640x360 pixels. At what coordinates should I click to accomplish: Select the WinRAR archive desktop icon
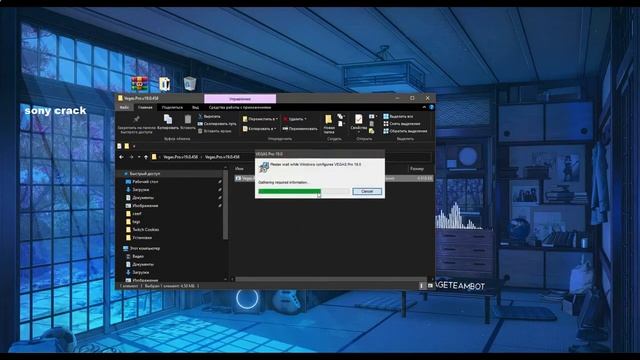140,84
